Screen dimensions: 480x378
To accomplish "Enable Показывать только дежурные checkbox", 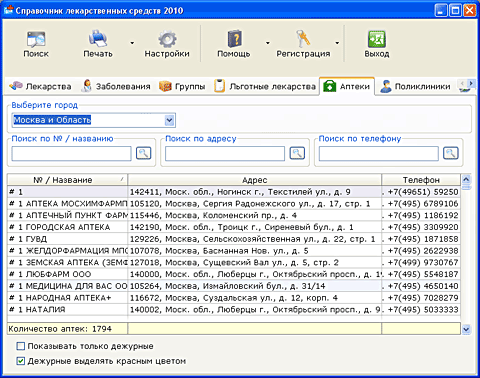I will tap(21, 346).
